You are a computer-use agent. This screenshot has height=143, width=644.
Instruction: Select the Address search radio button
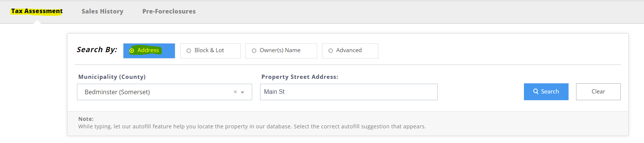click(x=149, y=51)
